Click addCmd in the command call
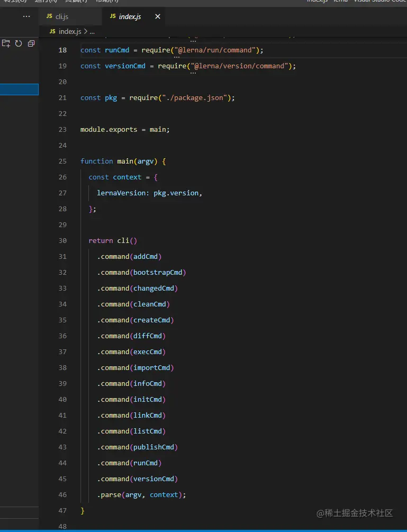Screen dimensions: 407x532 pyautogui.click(x=146, y=257)
